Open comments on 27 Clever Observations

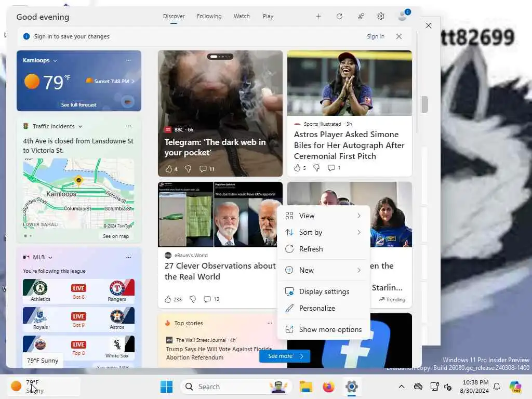[x=211, y=299]
